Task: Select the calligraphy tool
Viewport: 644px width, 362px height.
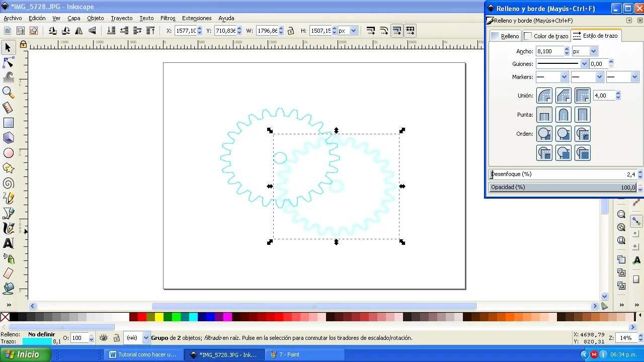Action: click(8, 228)
